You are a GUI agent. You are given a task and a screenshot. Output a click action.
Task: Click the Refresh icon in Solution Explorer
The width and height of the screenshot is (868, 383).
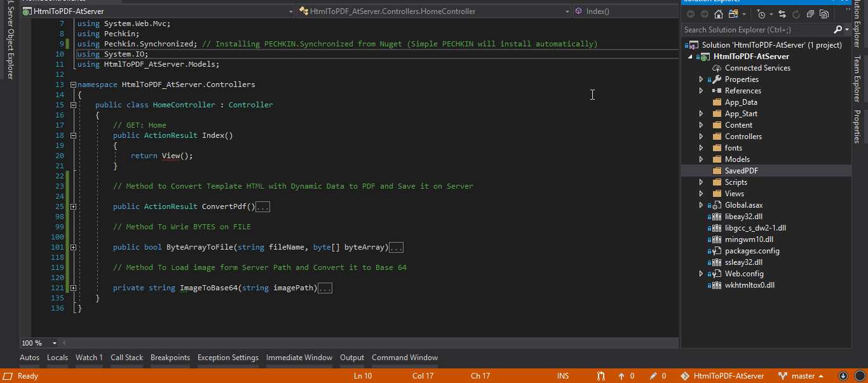(796, 14)
